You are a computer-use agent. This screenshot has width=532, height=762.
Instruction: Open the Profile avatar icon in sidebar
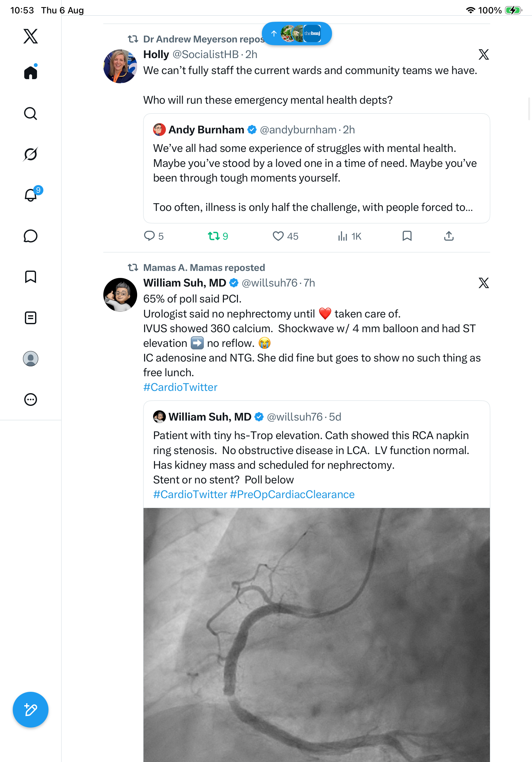(x=31, y=359)
